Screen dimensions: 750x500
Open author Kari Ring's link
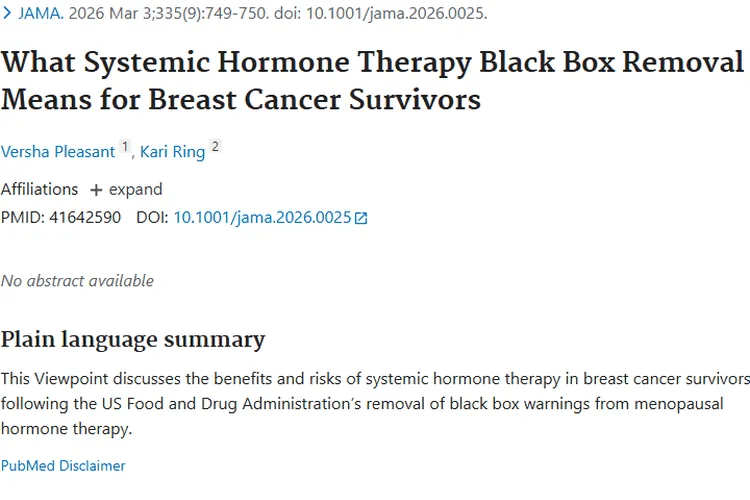[174, 152]
